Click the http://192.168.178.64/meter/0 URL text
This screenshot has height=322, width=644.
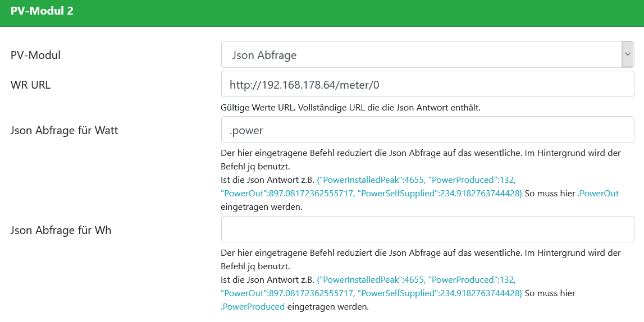pyautogui.click(x=304, y=85)
